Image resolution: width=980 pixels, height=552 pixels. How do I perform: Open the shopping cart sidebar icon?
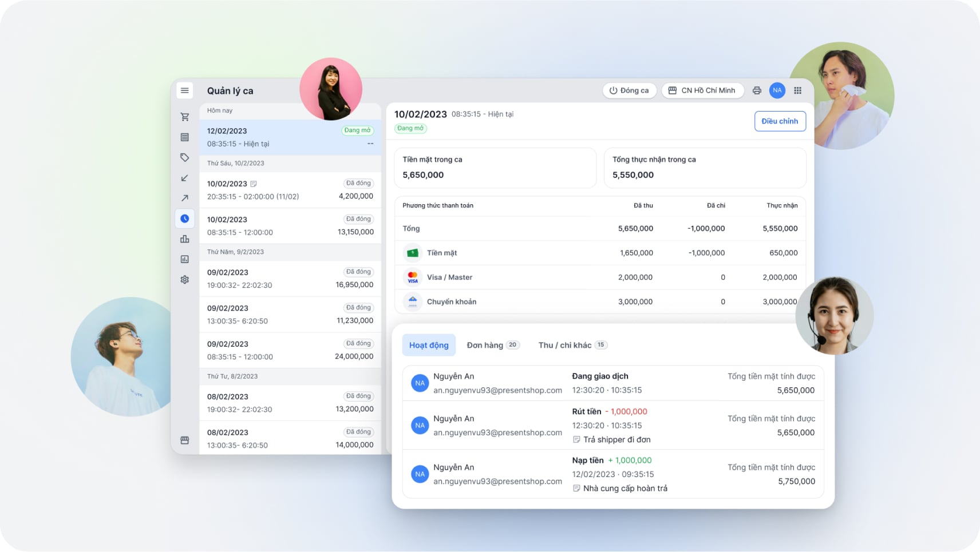pos(184,117)
